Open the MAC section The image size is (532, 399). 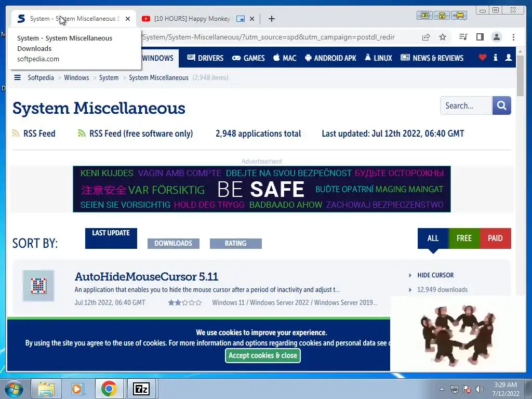[x=285, y=58]
